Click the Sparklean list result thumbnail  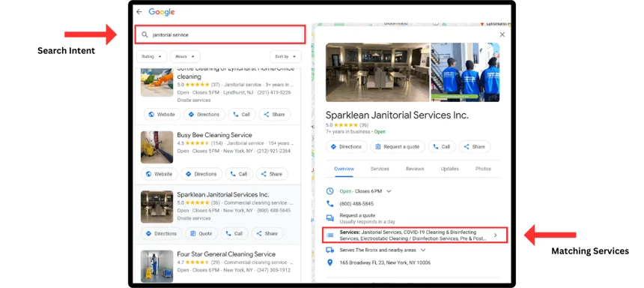157,206
